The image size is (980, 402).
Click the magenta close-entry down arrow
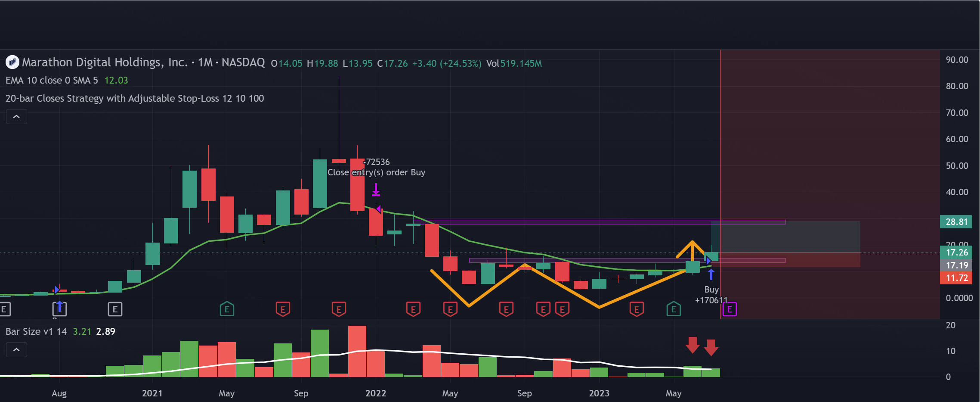376,190
